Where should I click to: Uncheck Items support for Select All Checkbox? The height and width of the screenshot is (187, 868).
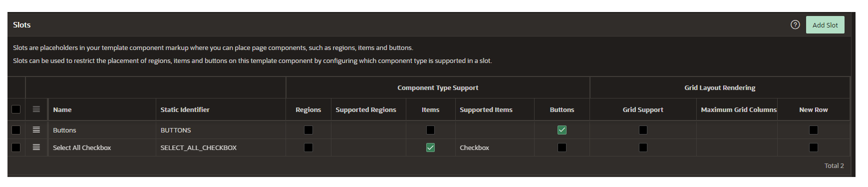point(430,147)
